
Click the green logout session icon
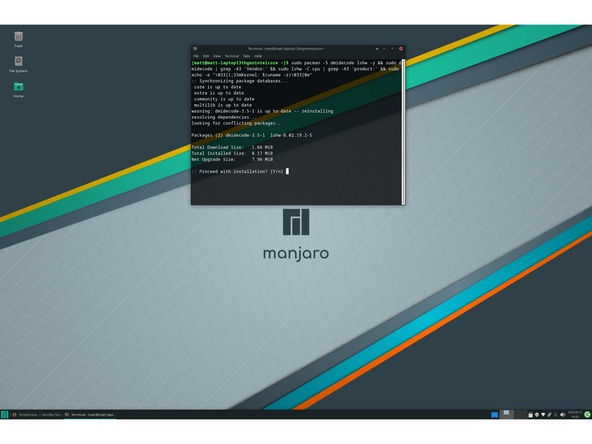(x=587, y=415)
